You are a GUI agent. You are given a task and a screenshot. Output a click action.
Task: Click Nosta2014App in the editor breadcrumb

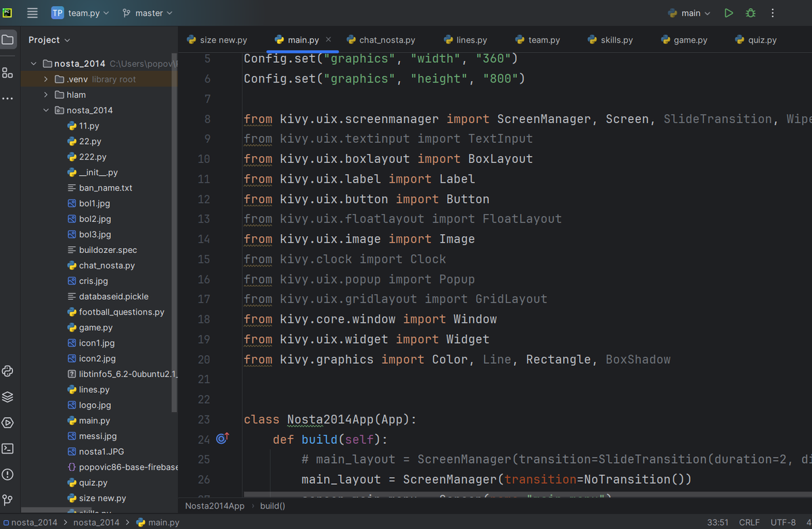[215, 506]
